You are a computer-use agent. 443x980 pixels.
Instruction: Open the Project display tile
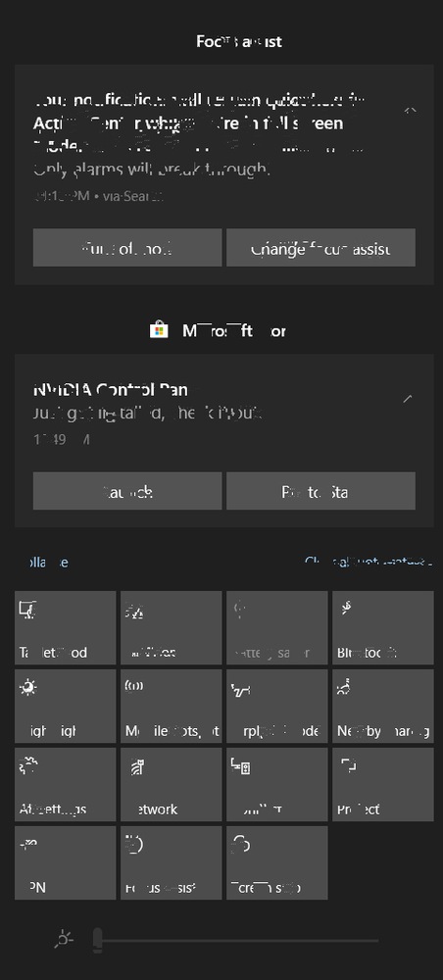coord(382,784)
